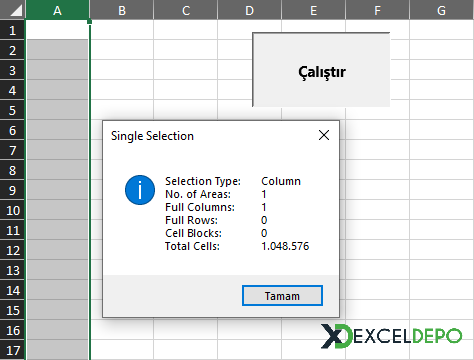Select column F header

[377, 10]
